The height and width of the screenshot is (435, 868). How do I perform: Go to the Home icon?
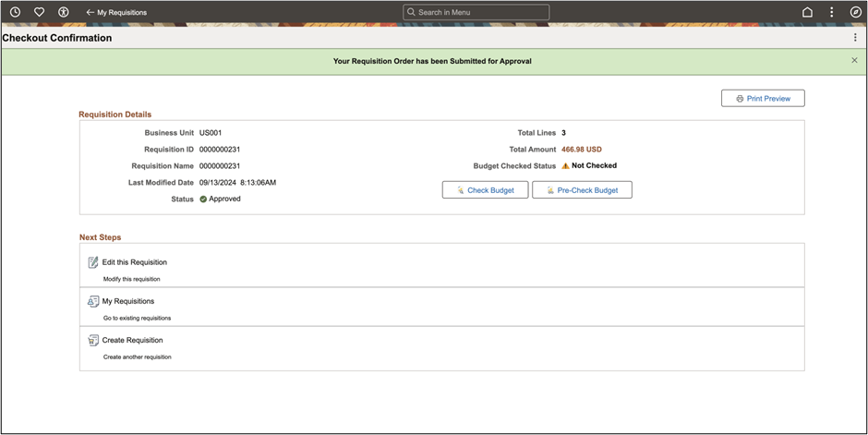tap(807, 12)
